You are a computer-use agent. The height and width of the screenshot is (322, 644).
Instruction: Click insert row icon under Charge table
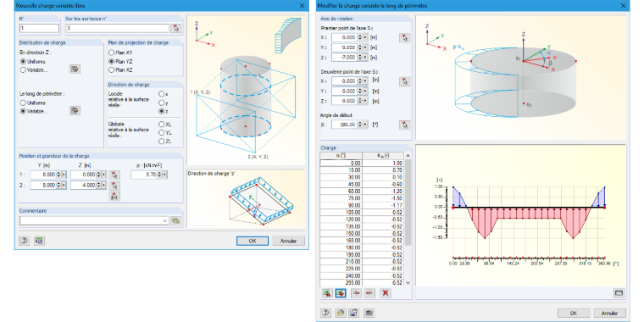point(356,293)
